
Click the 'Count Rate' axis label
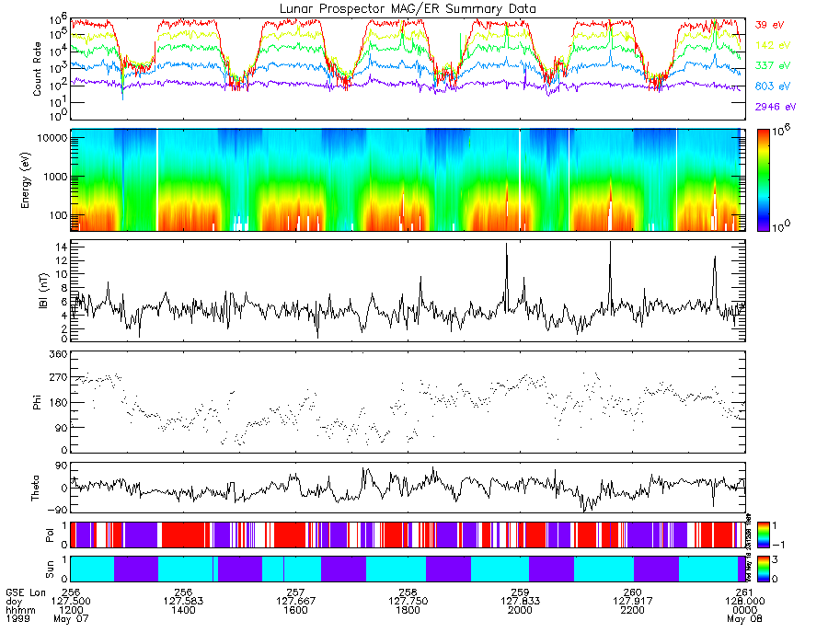coord(37,69)
